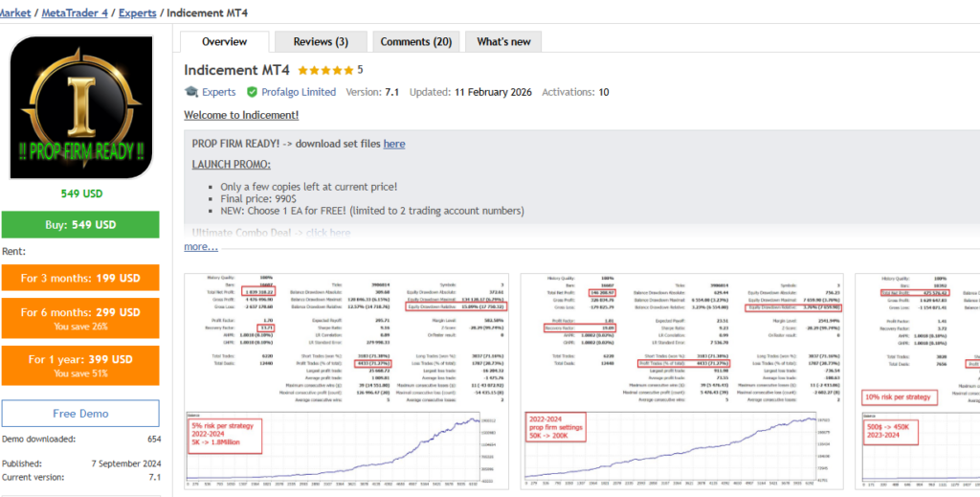Click the 'click here' combo deal link
Image resolution: width=980 pixels, height=497 pixels.
328,234
